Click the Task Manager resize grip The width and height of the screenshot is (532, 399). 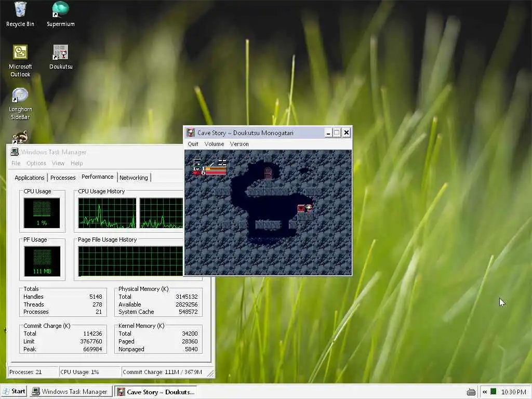pyautogui.click(x=210, y=373)
